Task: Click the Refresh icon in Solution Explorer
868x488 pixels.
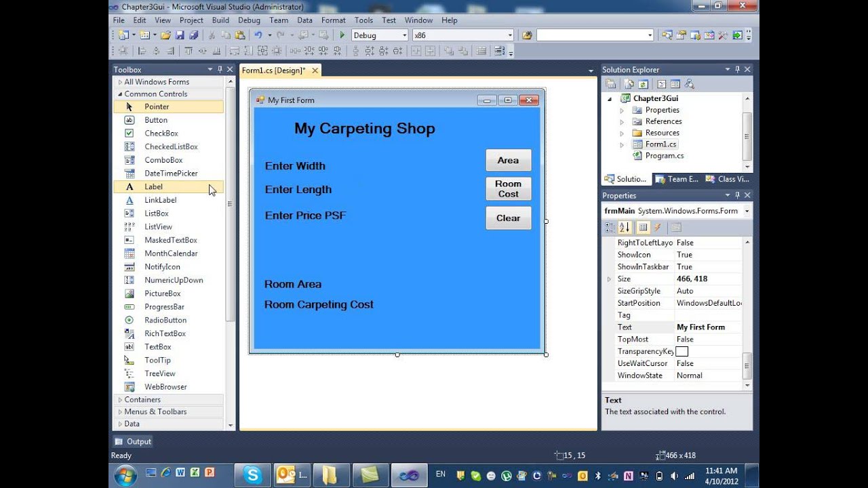Action: pos(643,84)
